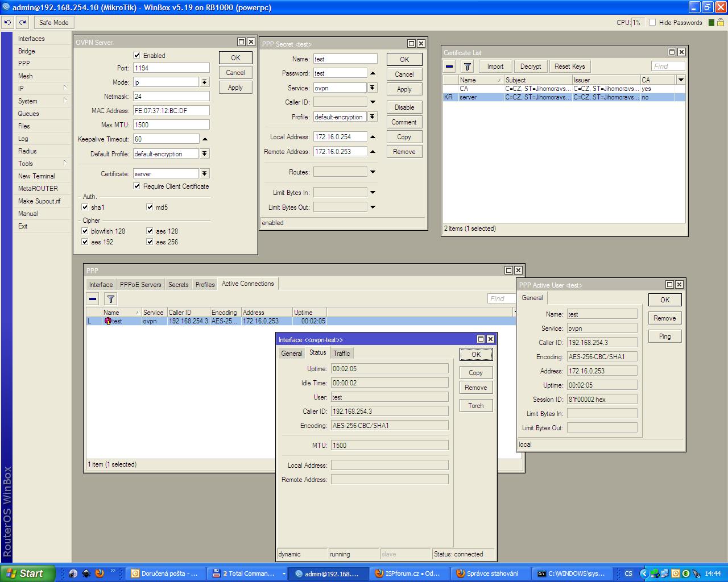Click the Encoding column header in PPP
Viewport: 728px width, 582px height.
click(225, 312)
